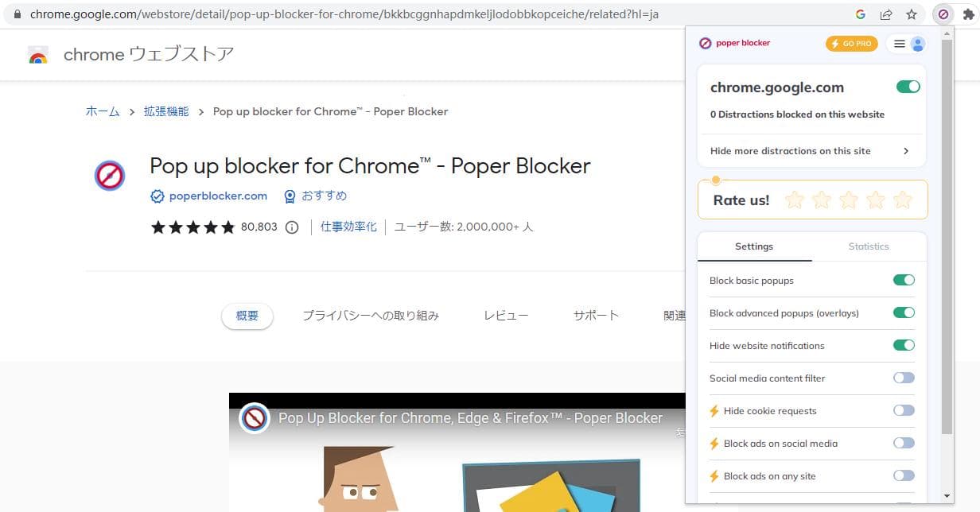This screenshot has width=980, height=512.
Task: Click the info icon next to 80,803 ratings
Action: click(291, 227)
